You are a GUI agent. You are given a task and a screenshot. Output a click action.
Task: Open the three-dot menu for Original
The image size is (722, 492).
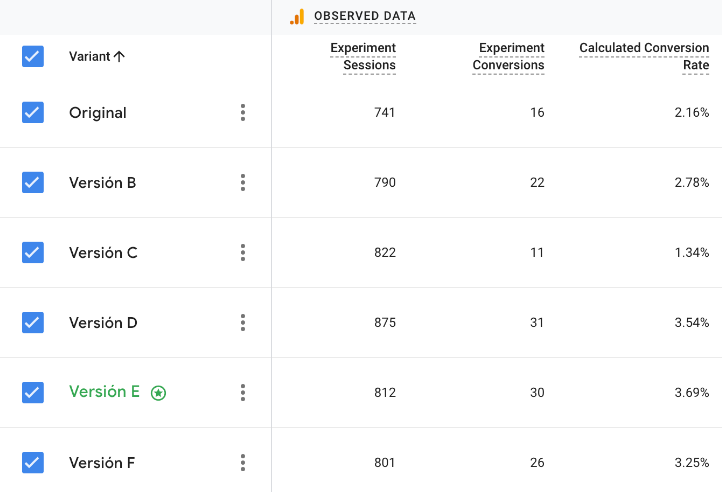tap(243, 113)
